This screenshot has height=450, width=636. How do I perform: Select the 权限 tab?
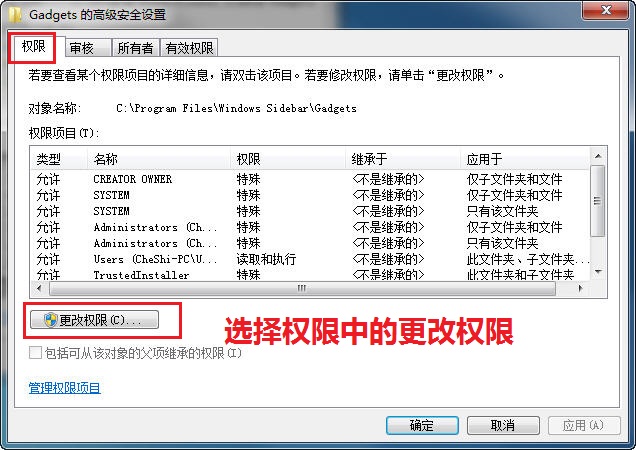click(x=34, y=46)
